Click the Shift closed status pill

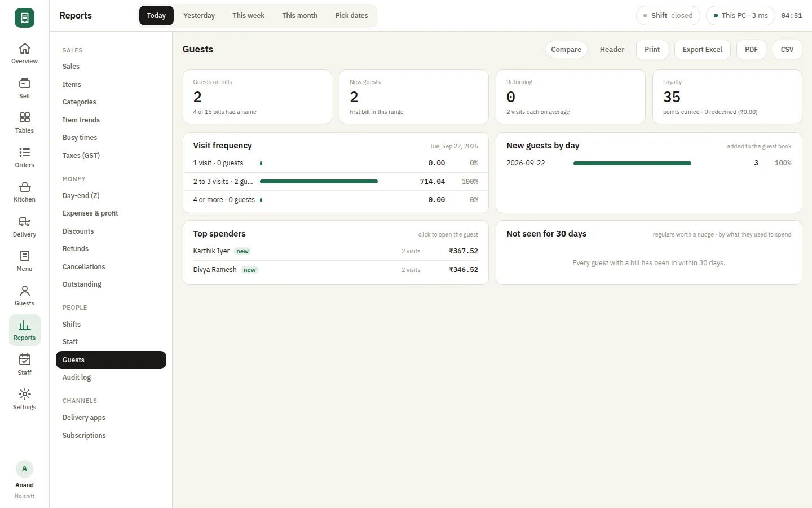[668, 16]
